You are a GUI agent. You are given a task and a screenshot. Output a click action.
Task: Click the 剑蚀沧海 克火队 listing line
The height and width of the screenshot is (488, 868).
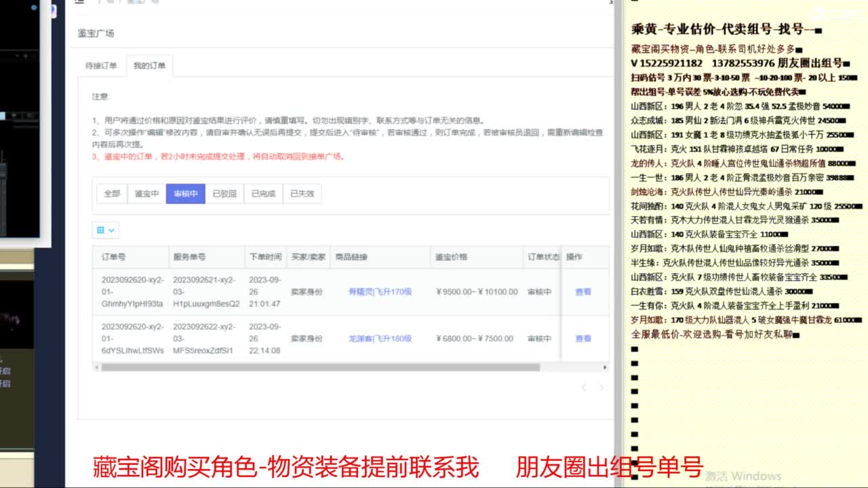click(x=727, y=192)
